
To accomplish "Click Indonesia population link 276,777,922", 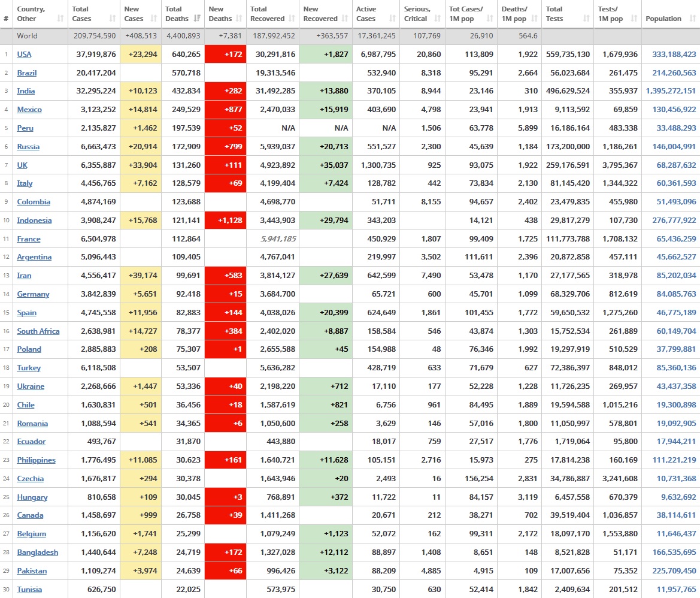I will tap(674, 220).
